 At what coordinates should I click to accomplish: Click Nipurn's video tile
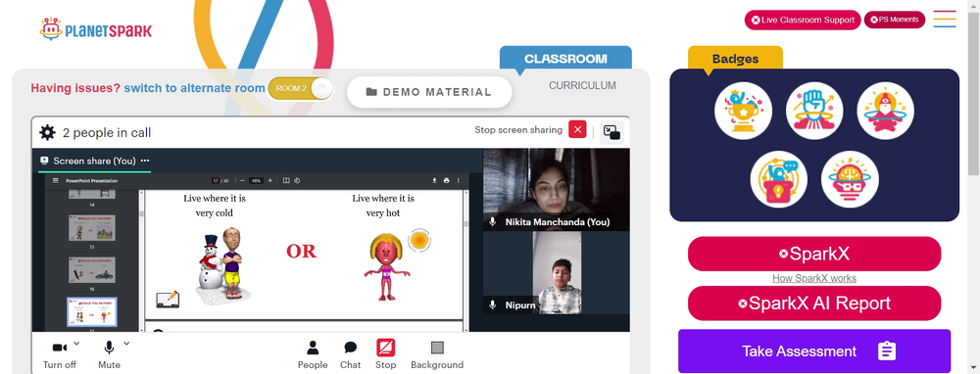pyautogui.click(x=557, y=273)
